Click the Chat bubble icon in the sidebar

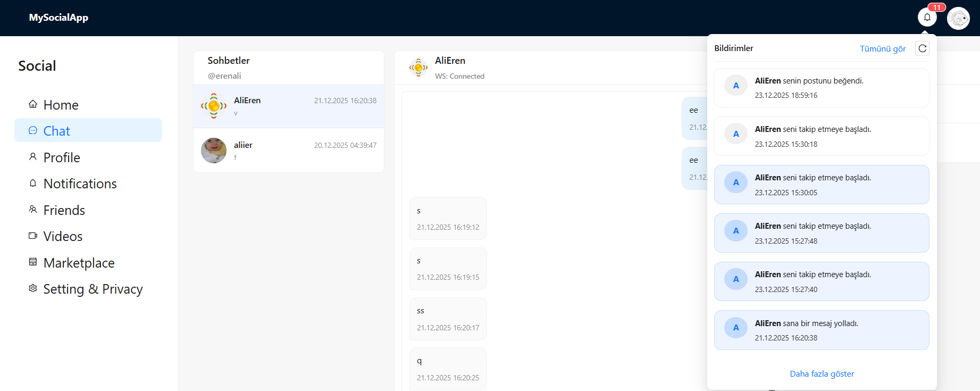(x=33, y=130)
